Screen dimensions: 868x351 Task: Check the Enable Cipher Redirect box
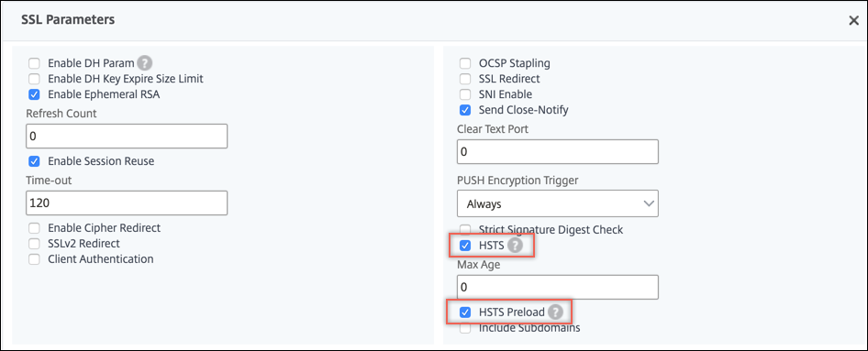click(34, 227)
